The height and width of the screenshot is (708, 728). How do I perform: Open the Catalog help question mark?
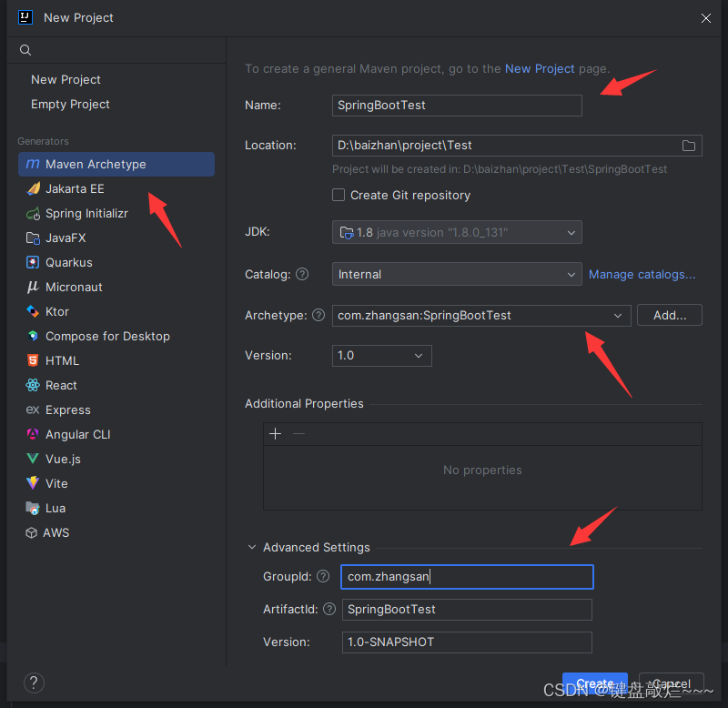302,275
